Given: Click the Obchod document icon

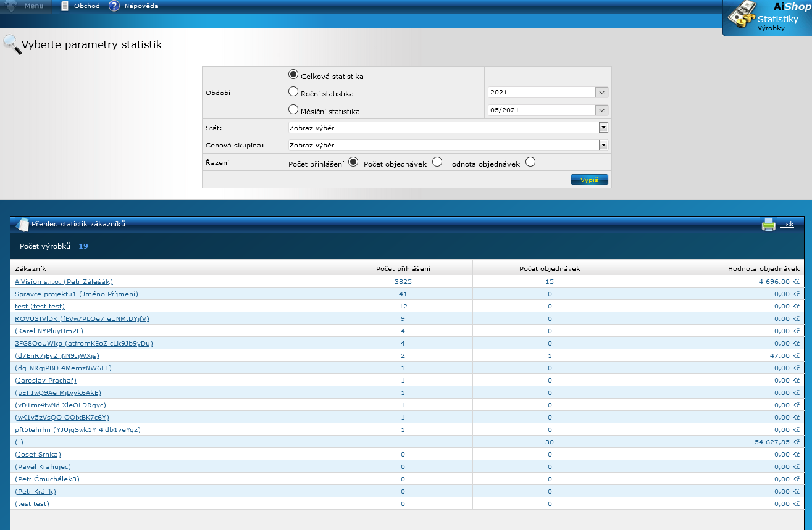Looking at the screenshot, I should [x=65, y=6].
